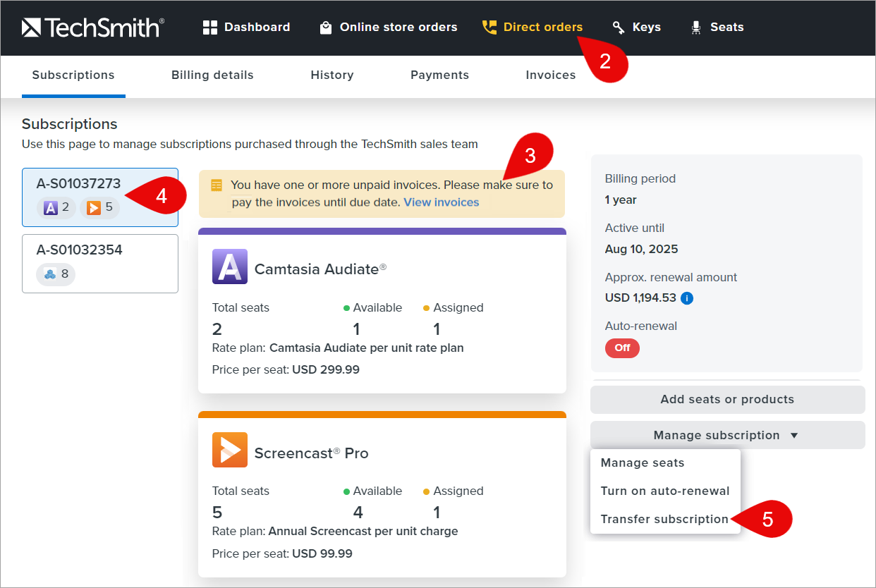Screen dimensions: 876x588
Task: Go to the Payments tab
Action: coord(439,75)
